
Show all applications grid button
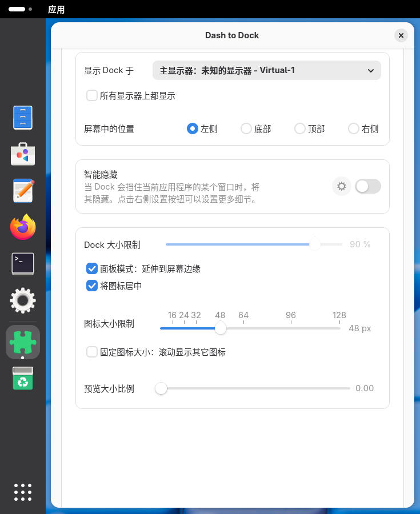pyautogui.click(x=23, y=492)
